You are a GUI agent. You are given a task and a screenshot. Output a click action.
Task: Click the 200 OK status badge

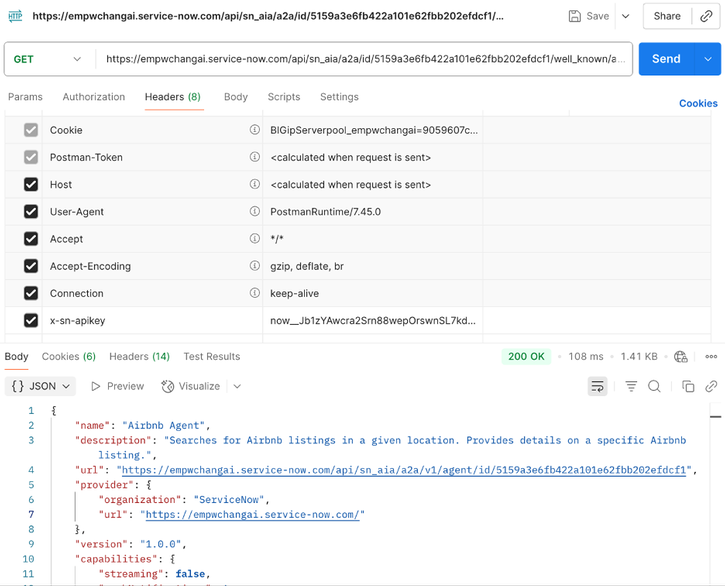[526, 357]
